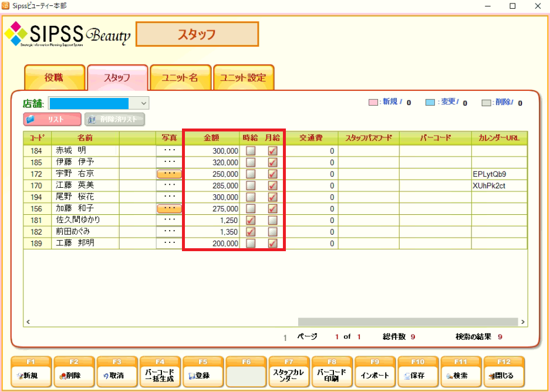Toggle 時給 checkbox for 宇野 右京
Image resolution: width=550 pixels, height=392 pixels.
pos(251,174)
